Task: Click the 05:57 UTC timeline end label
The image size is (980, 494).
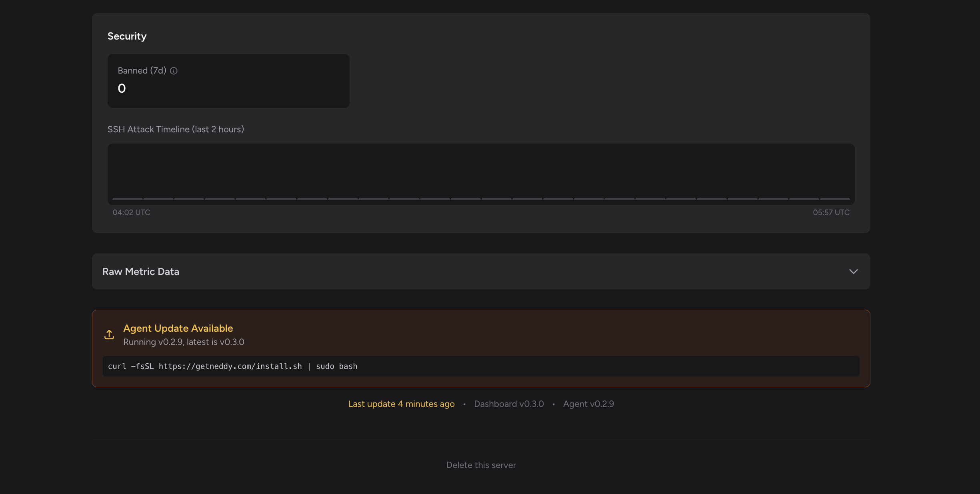Action: click(x=831, y=213)
